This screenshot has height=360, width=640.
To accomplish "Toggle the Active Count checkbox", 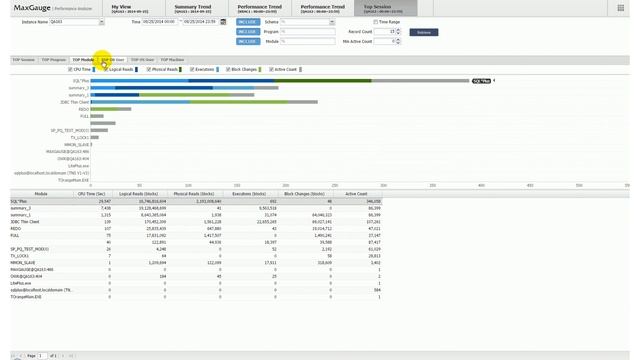I will pos(271,69).
